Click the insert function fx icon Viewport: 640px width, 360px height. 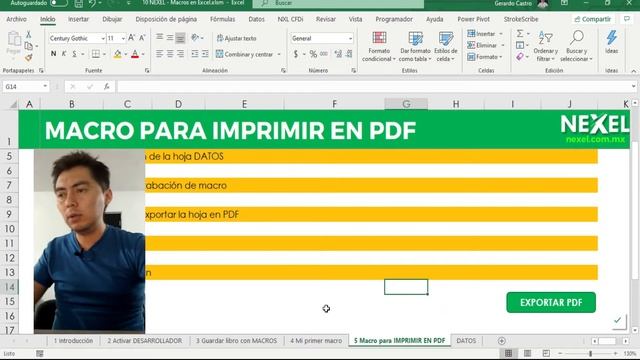coord(107,87)
